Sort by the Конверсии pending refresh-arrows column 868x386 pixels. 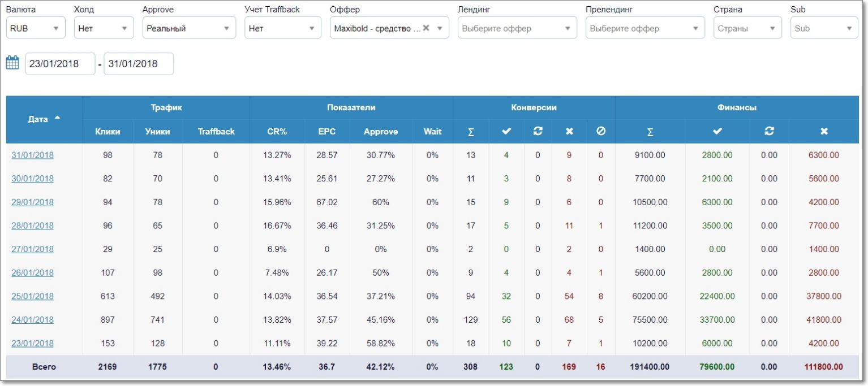pos(538,132)
